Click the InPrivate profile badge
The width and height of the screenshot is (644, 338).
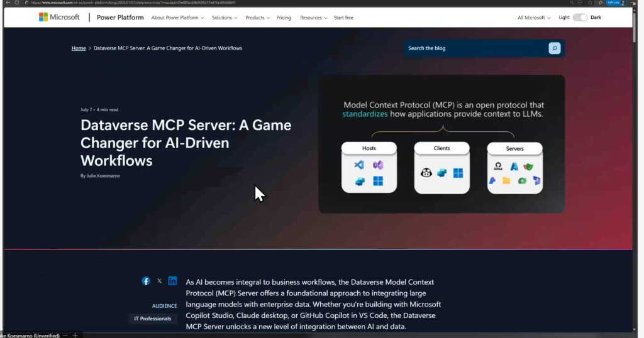click(616, 3)
